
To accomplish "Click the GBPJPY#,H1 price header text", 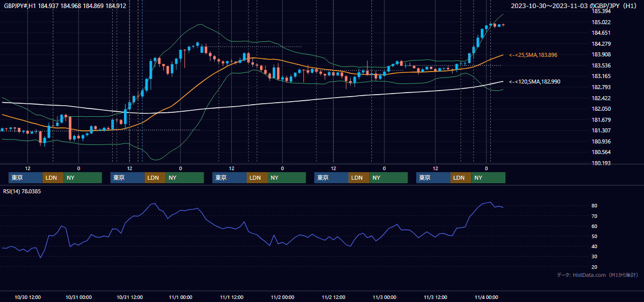I will point(65,6).
